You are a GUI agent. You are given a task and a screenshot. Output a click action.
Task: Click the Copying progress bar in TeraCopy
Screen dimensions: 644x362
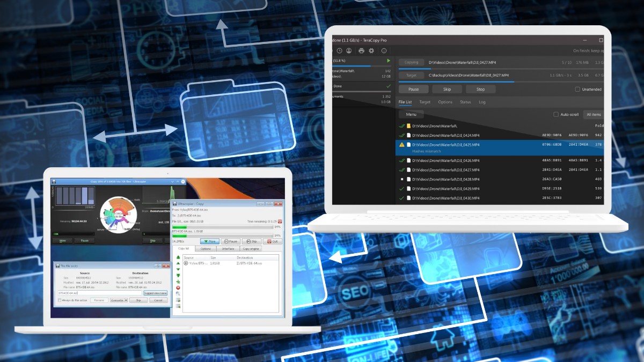[501, 69]
